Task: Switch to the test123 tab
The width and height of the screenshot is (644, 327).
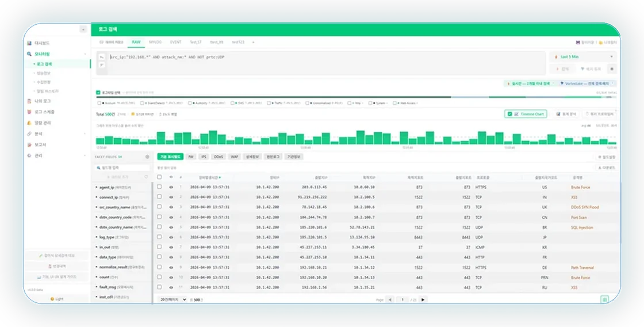Action: pyautogui.click(x=238, y=42)
